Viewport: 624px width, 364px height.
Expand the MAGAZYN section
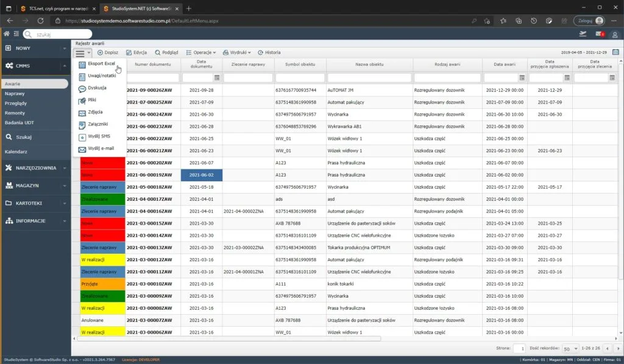pyautogui.click(x=35, y=186)
